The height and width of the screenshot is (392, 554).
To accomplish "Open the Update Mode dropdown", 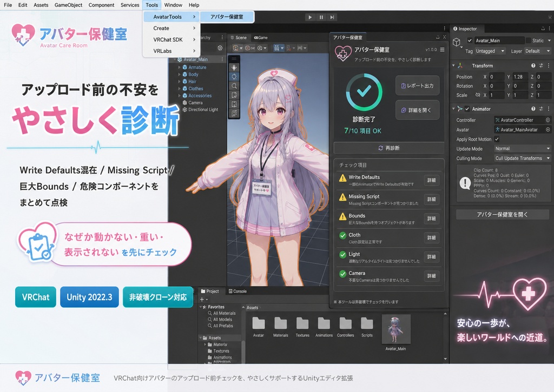I will click(522, 149).
